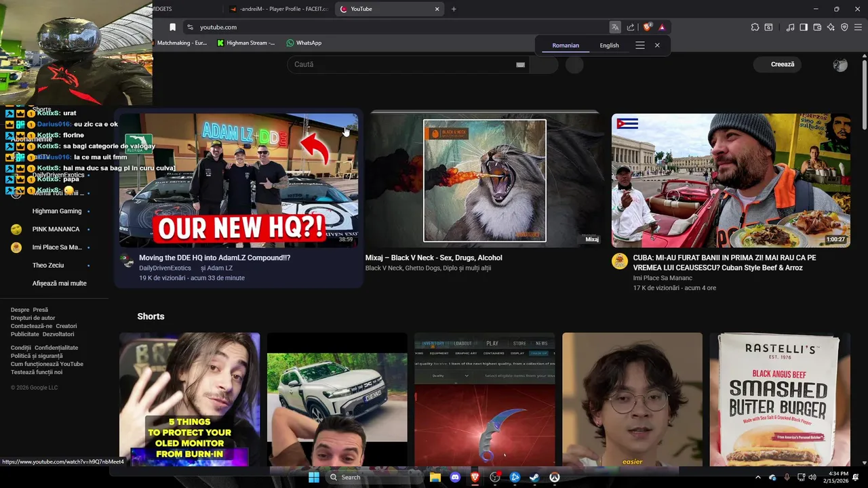Select English tab in translate popup

[609, 45]
